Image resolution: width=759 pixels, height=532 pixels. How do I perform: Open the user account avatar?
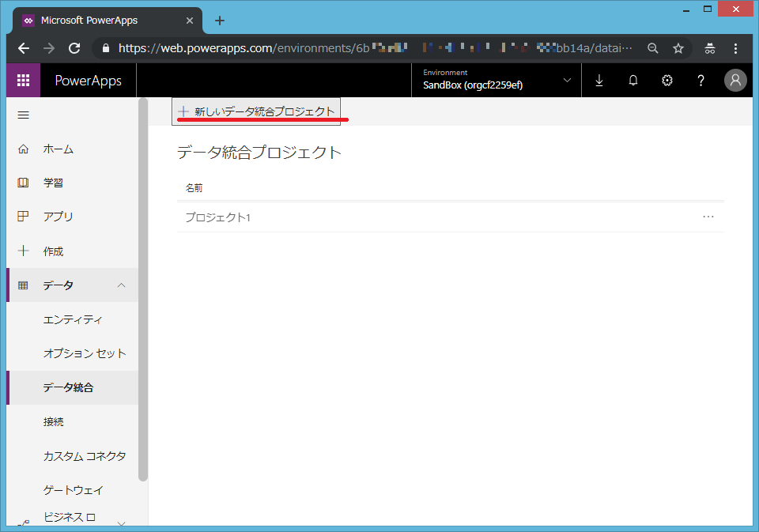click(x=735, y=81)
